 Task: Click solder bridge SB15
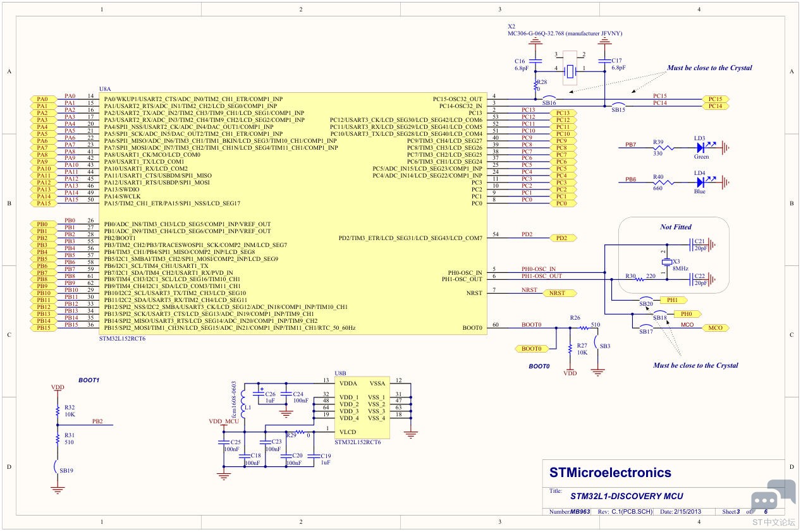(x=618, y=106)
